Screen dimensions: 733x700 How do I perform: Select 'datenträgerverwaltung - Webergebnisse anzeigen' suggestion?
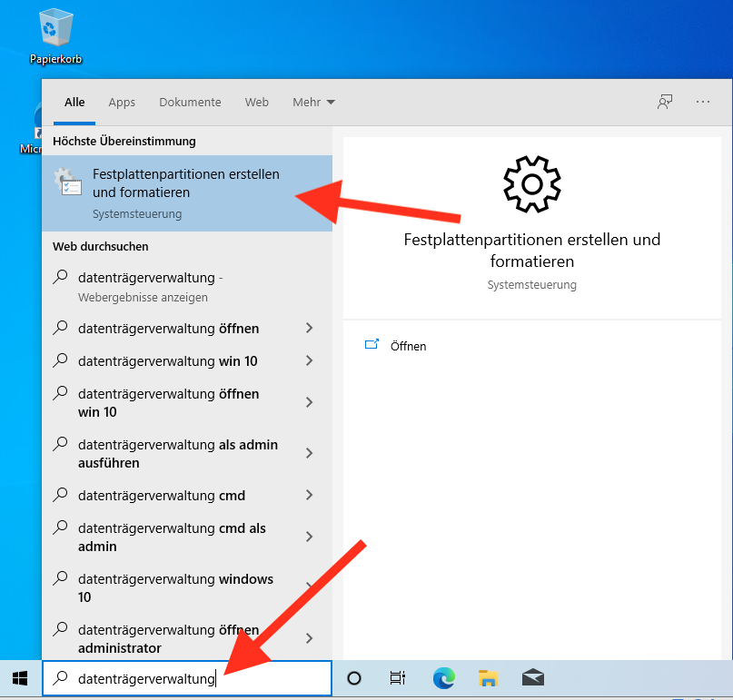pyautogui.click(x=187, y=287)
